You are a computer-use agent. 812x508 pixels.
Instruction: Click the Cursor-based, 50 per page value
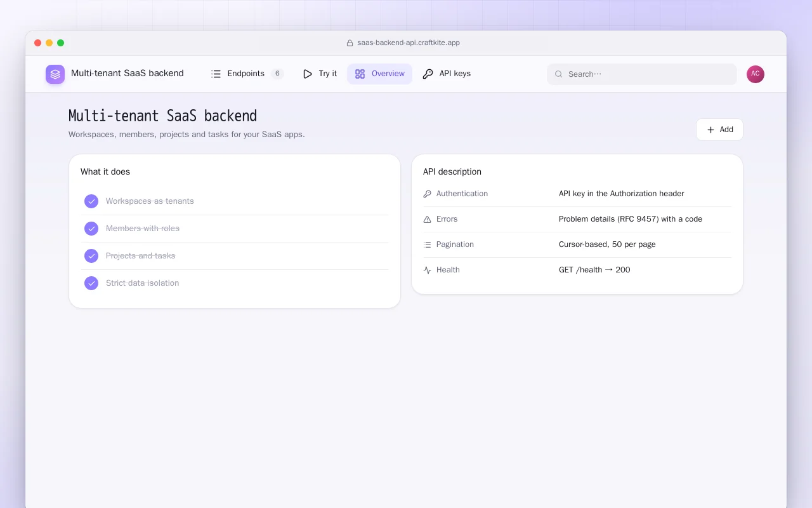pos(607,244)
